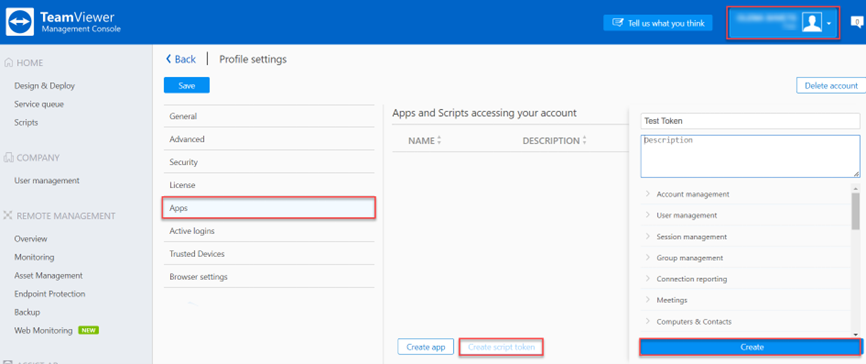The height and width of the screenshot is (364, 866).
Task: Open User management in sidebar
Action: (47, 181)
